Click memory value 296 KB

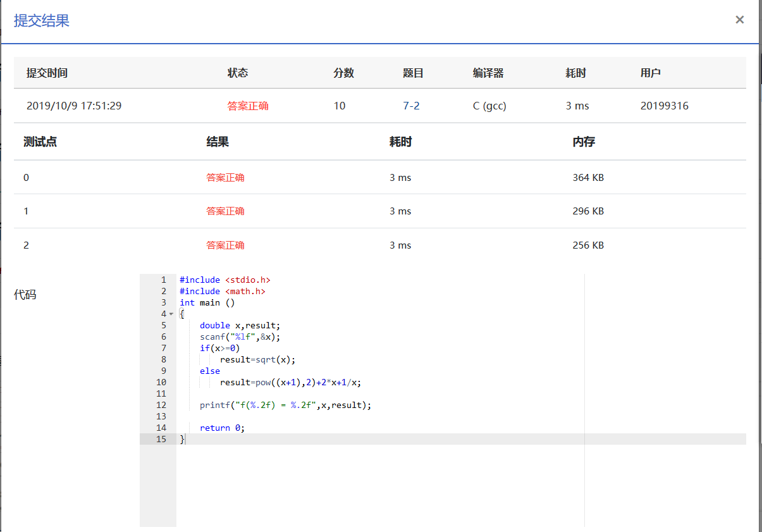click(x=588, y=211)
